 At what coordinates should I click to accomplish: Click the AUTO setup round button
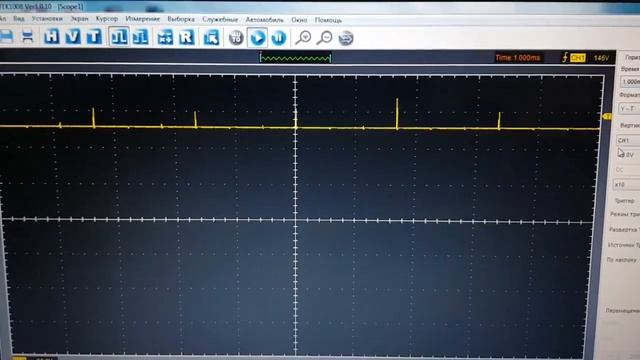point(236,38)
